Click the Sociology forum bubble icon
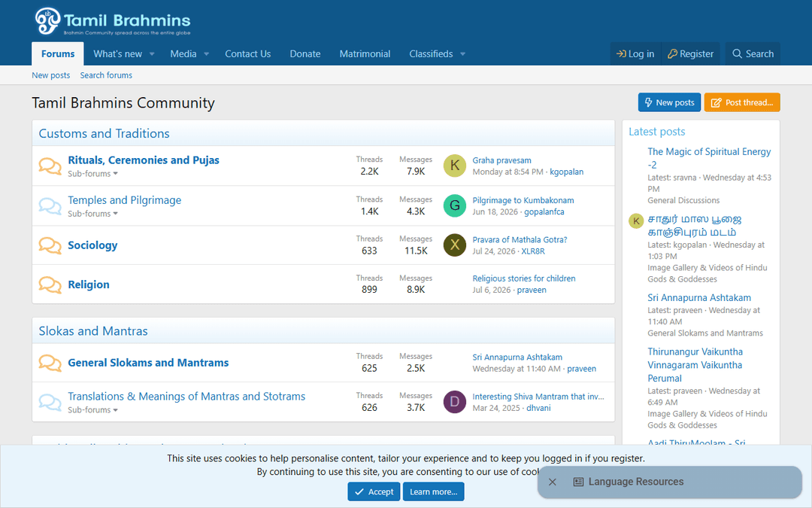The width and height of the screenshot is (812, 508). coord(50,245)
